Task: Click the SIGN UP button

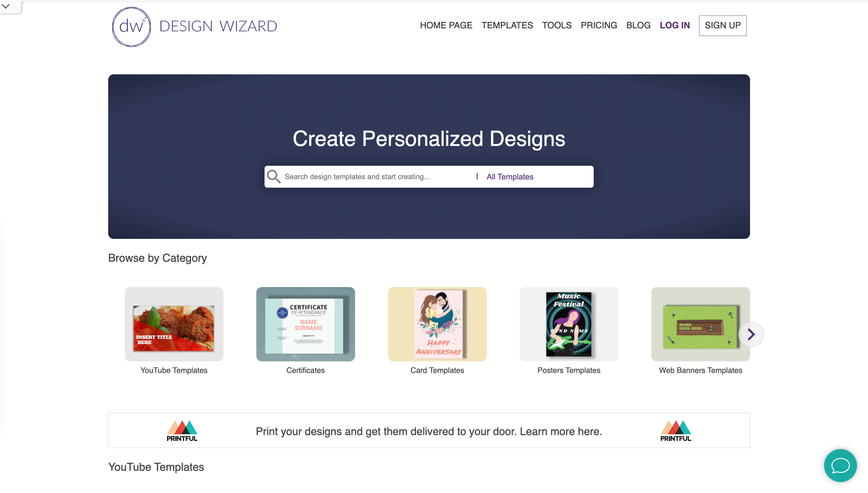Action: (723, 25)
